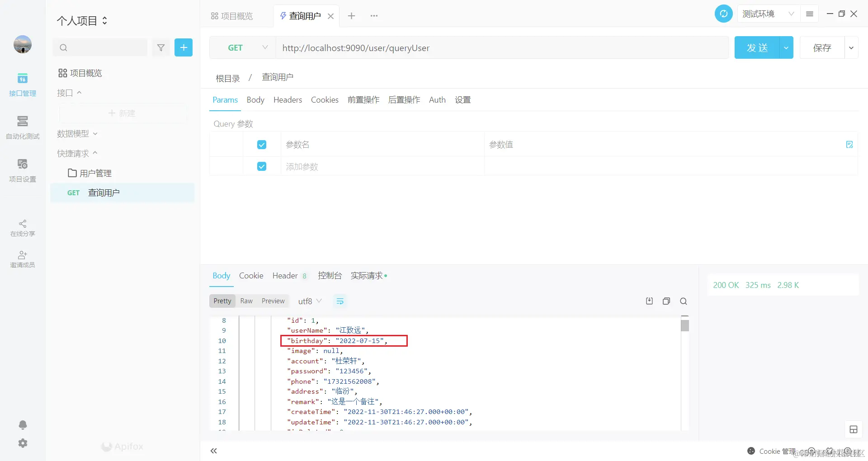Screen dimensions: 868x461
Task: Open the dropdown arrow beside 发送
Action: pyautogui.click(x=786, y=47)
